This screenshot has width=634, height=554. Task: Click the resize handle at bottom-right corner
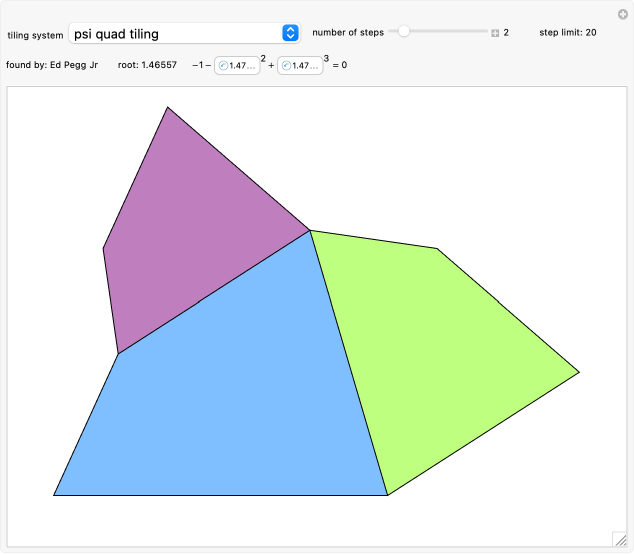pyautogui.click(x=621, y=540)
